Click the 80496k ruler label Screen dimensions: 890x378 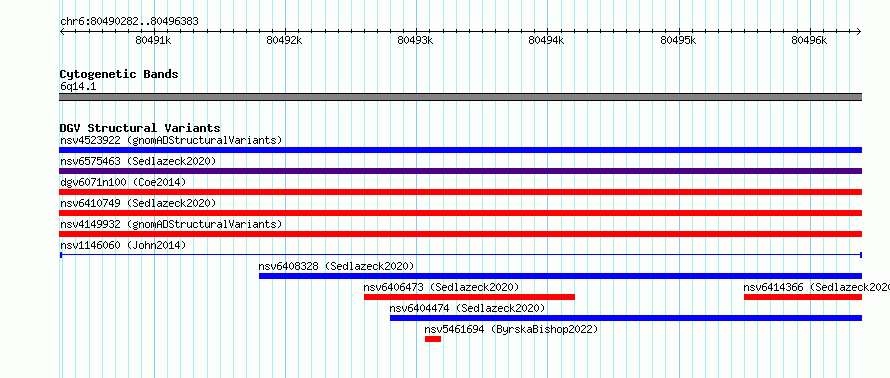[809, 40]
